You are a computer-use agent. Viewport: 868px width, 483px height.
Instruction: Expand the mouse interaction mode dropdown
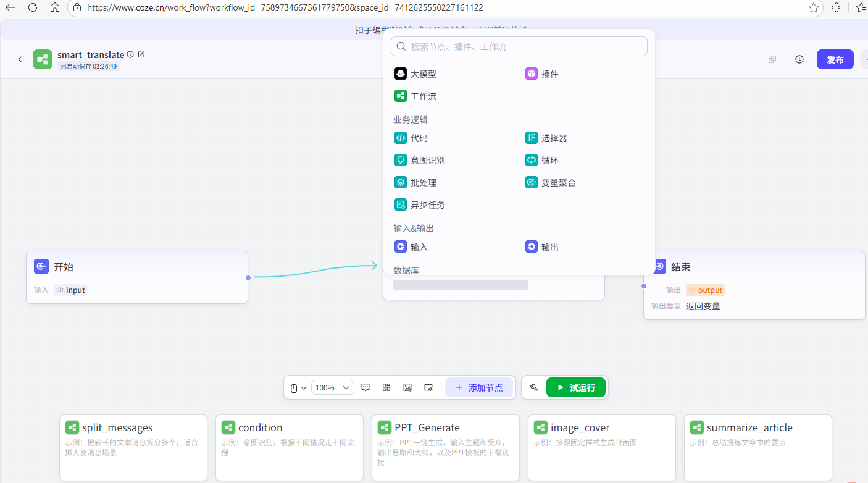[298, 387]
